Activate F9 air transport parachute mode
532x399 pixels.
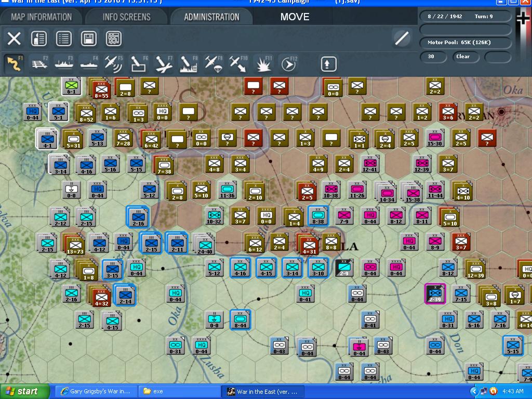click(x=214, y=64)
